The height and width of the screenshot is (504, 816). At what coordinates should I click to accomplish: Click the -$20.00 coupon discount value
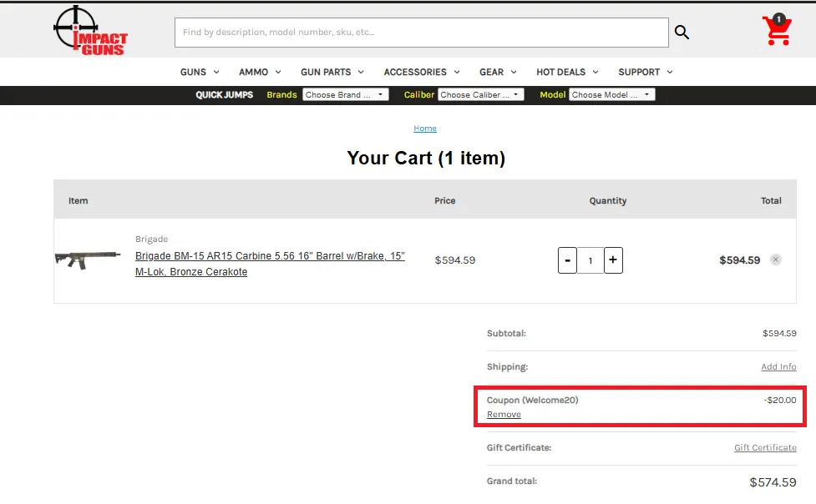(780, 400)
